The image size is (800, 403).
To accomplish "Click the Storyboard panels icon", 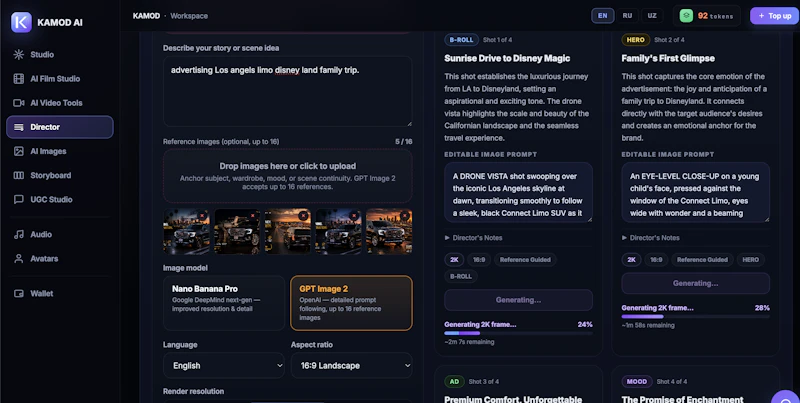I will point(19,175).
